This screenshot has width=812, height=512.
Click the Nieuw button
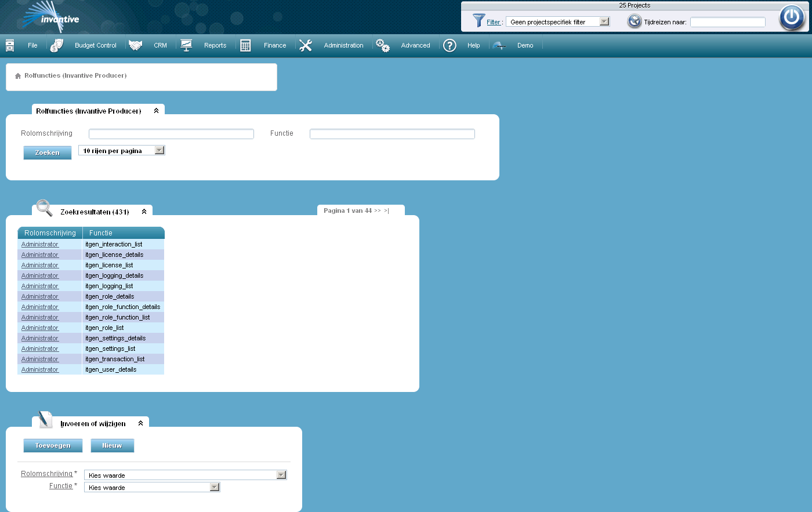pos(113,445)
